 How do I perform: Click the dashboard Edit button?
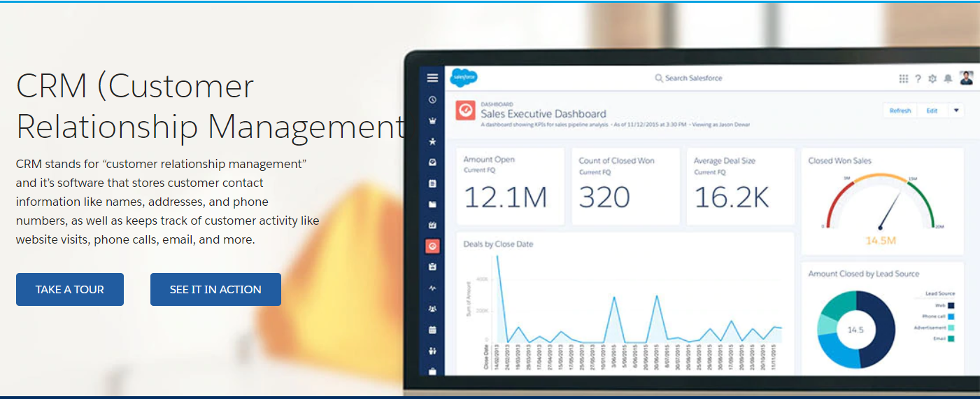point(932,111)
